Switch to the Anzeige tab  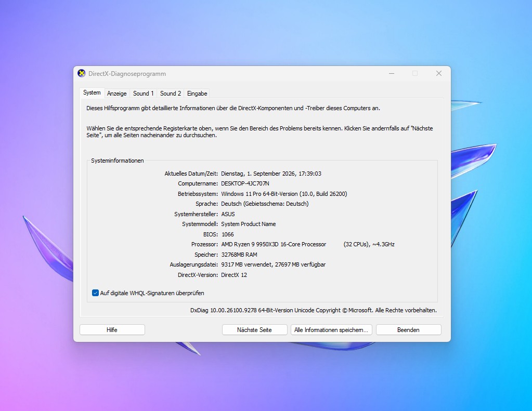coord(116,93)
